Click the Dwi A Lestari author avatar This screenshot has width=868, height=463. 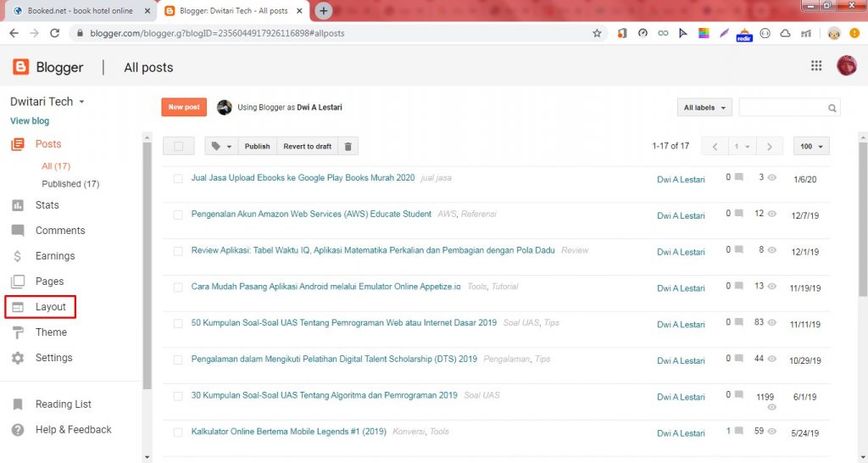pos(224,108)
